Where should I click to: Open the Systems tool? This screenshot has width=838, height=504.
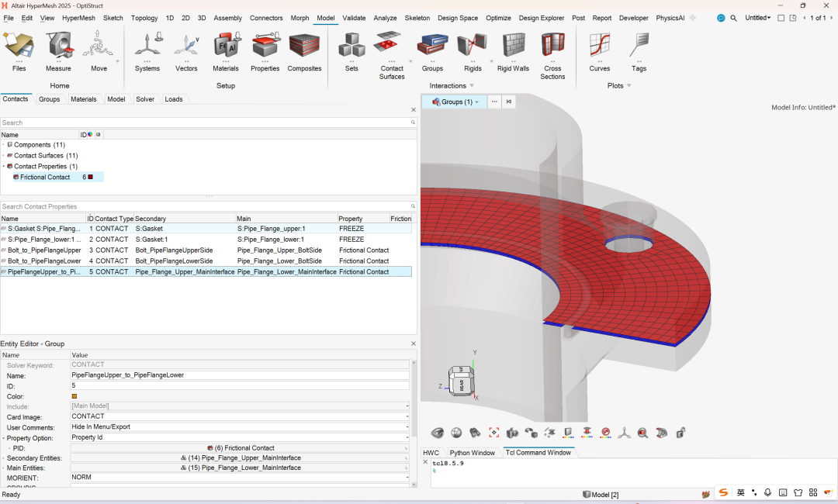(147, 50)
